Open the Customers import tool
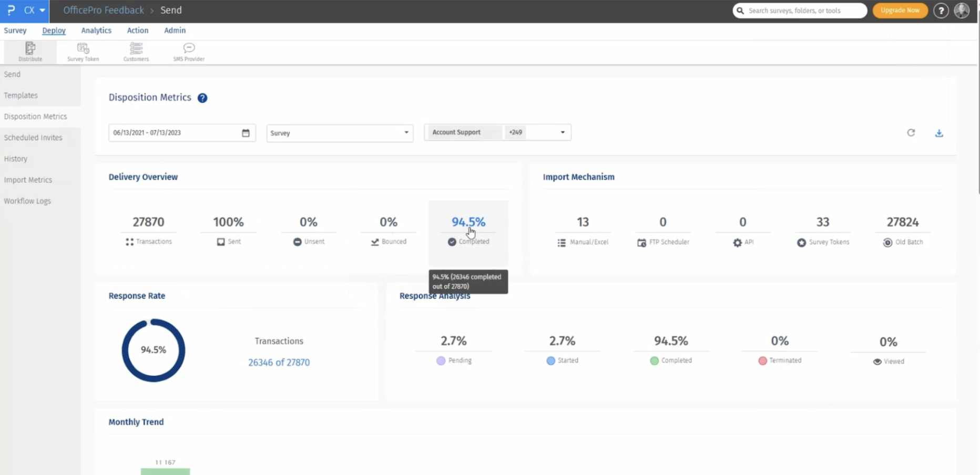980x475 pixels. 136,51
